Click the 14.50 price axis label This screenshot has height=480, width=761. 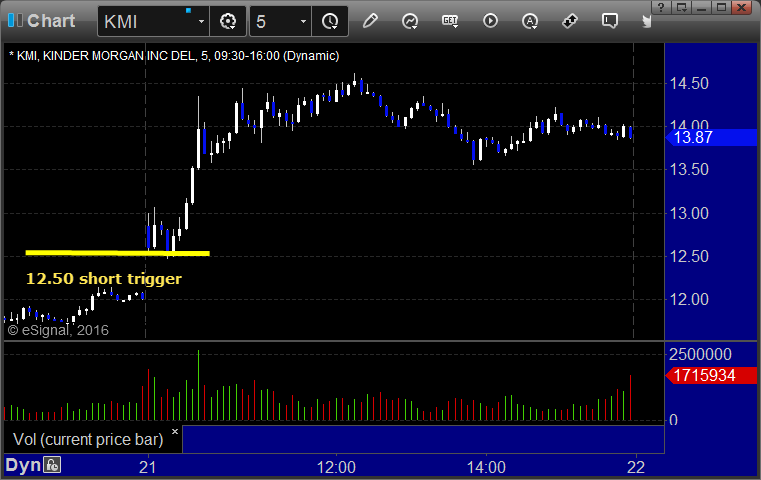(x=689, y=83)
